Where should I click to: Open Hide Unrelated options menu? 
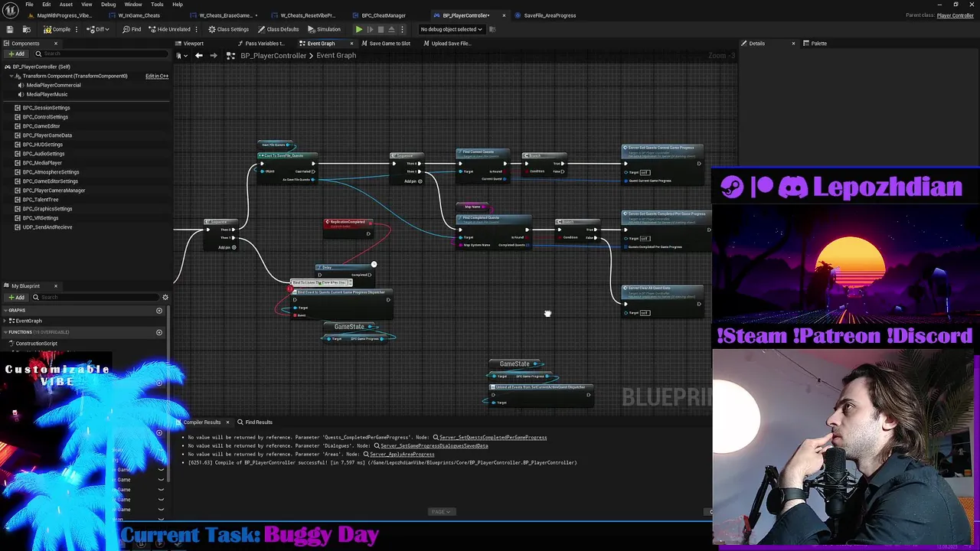click(198, 29)
